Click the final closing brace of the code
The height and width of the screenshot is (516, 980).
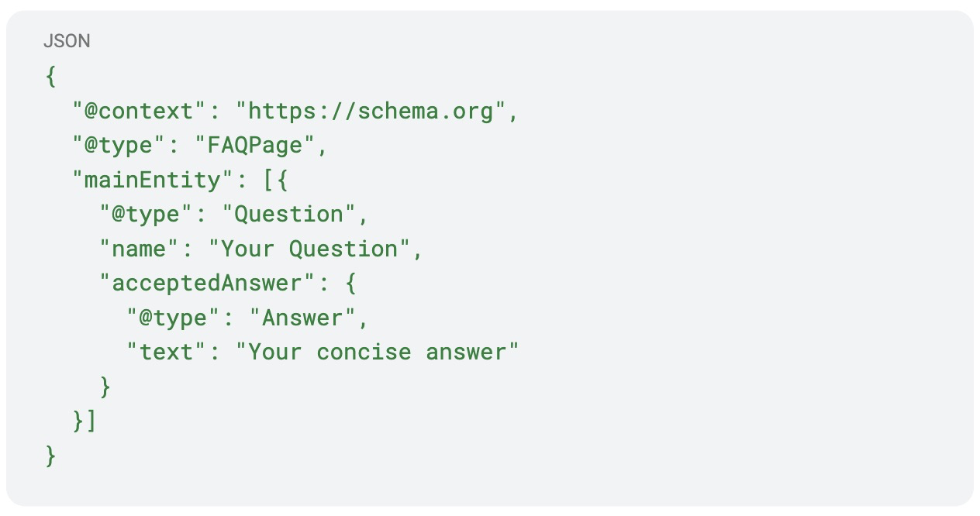coord(51,455)
